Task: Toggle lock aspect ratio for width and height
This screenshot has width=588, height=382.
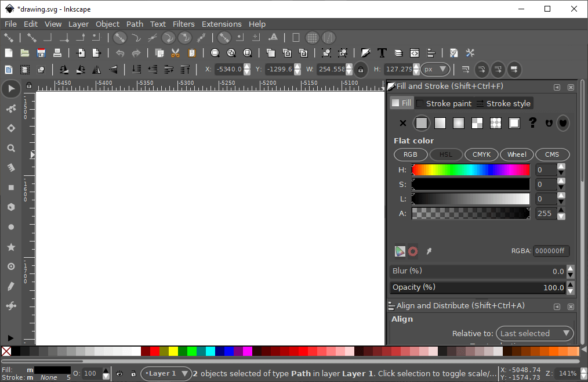Action: (x=360, y=69)
